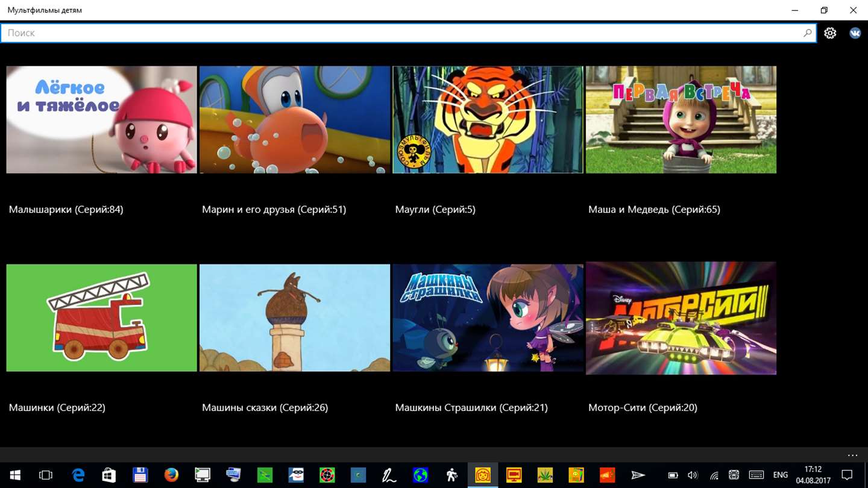Open the floppy disk taskbar app
Viewport: 868px width, 488px height.
click(140, 475)
